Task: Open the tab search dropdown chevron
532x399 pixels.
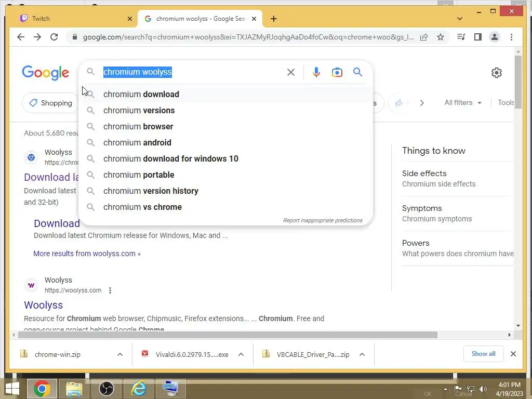Action: click(460, 19)
